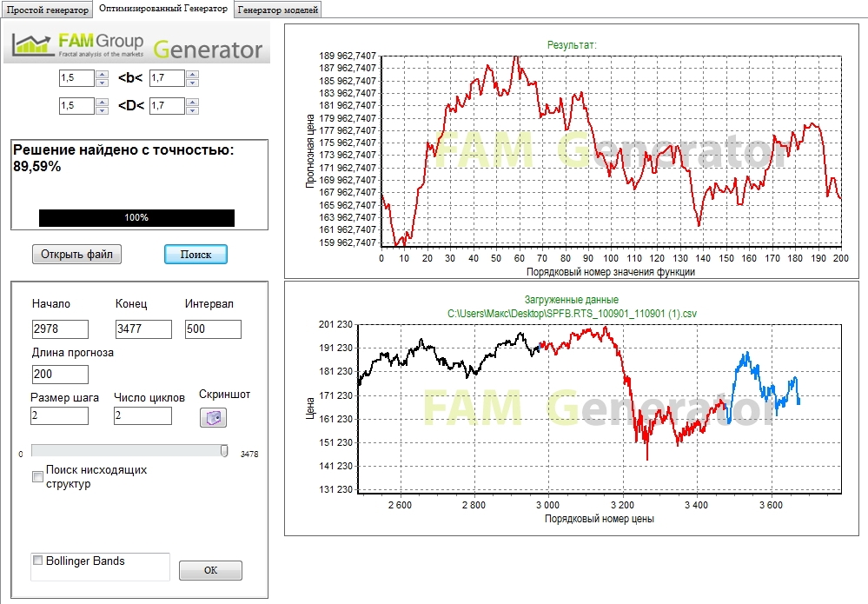Decrease the upper D bound spinner down
The width and height of the screenshot is (868, 604).
click(192, 110)
